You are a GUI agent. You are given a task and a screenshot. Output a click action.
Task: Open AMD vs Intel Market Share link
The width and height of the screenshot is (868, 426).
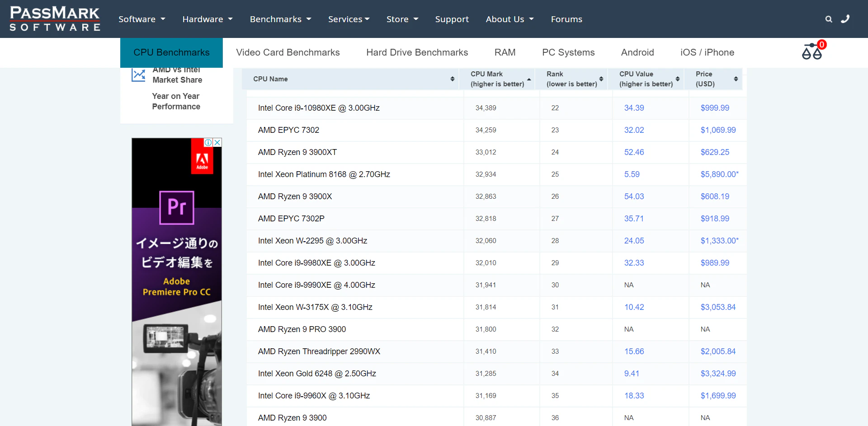pyautogui.click(x=177, y=75)
